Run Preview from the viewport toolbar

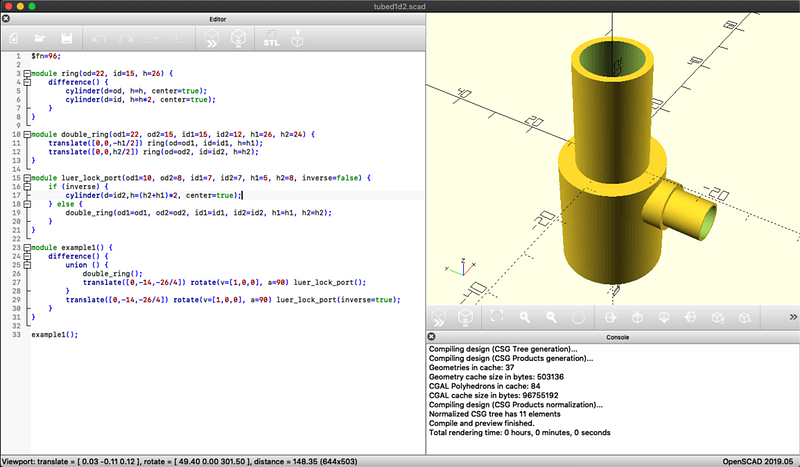click(438, 317)
